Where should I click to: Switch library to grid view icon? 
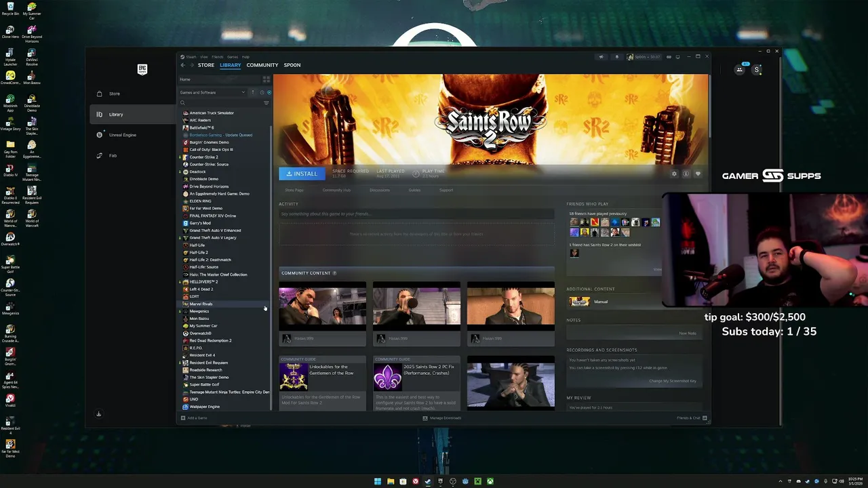tap(266, 79)
